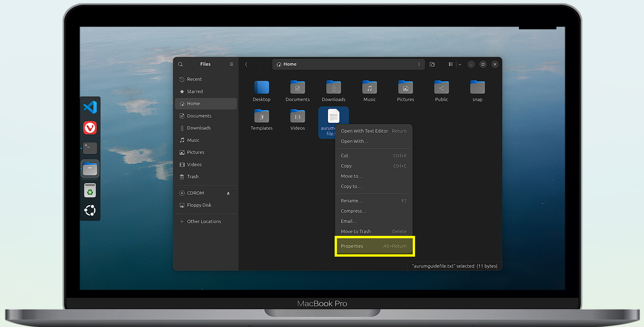Open Properties from the context menu

[x=373, y=246]
